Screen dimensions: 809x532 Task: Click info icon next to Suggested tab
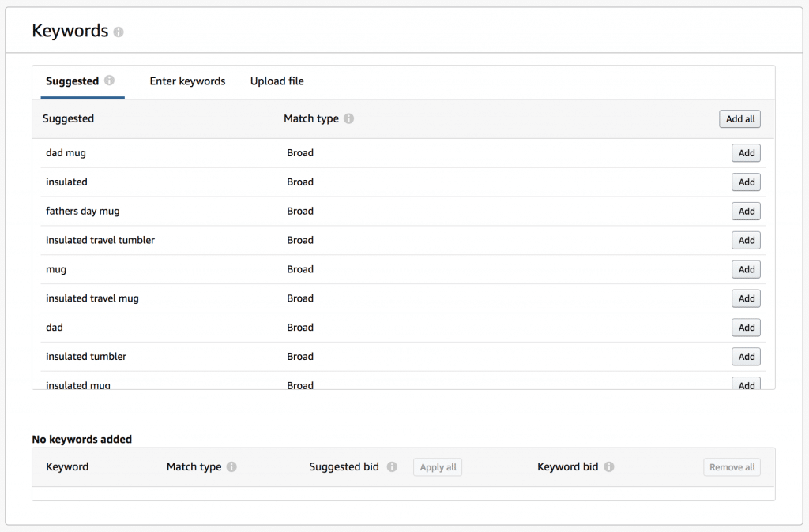tap(109, 81)
